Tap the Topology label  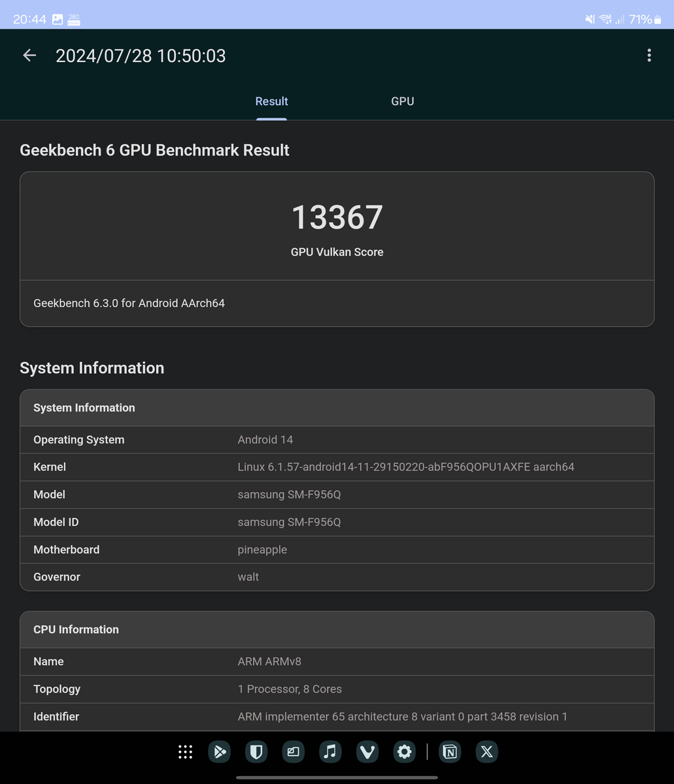point(57,689)
